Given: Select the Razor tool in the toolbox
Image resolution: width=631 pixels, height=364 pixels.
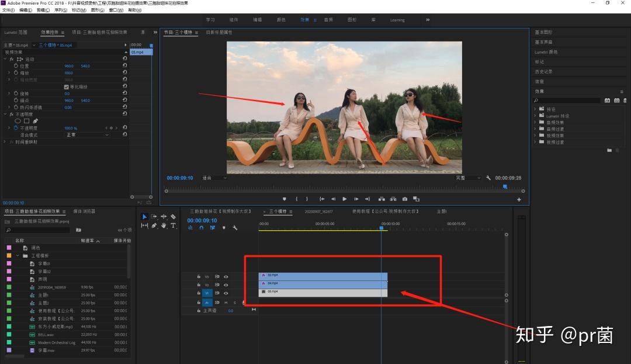Looking at the screenshot, I should 173,217.
